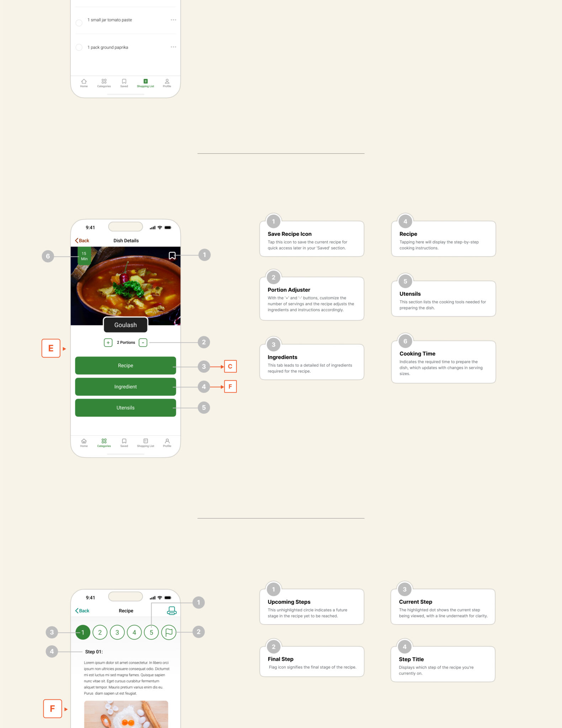562x728 pixels.
Task: Go Back from Dish Details screen
Action: [82, 241]
